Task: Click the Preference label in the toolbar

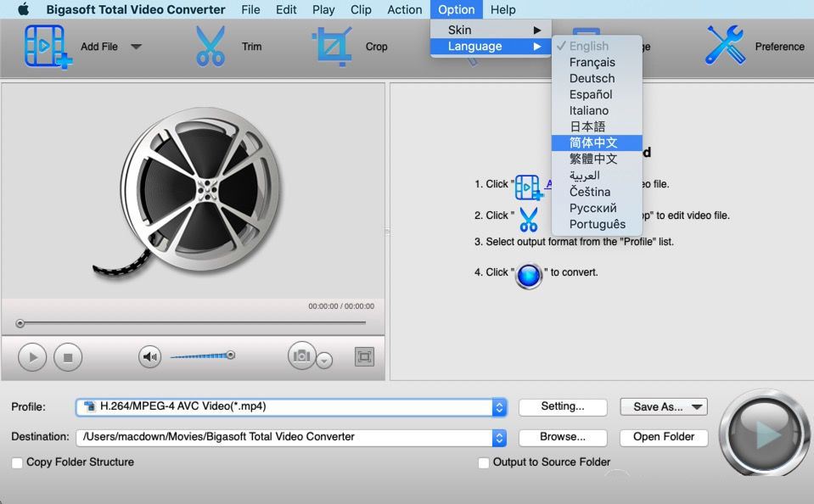Action: [779, 47]
